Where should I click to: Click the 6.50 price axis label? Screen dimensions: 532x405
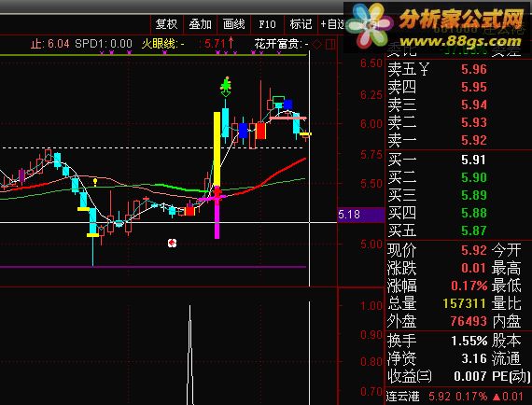click(x=371, y=63)
